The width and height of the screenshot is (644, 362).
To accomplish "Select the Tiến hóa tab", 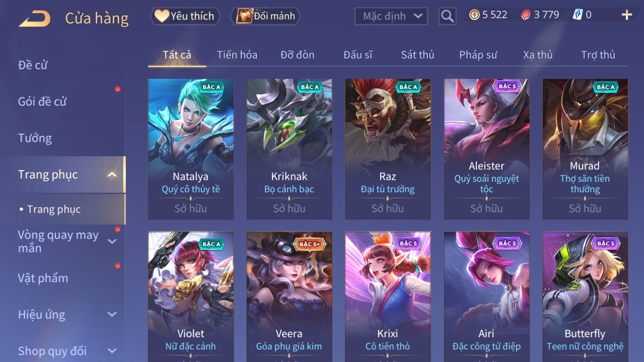I will click(x=237, y=55).
